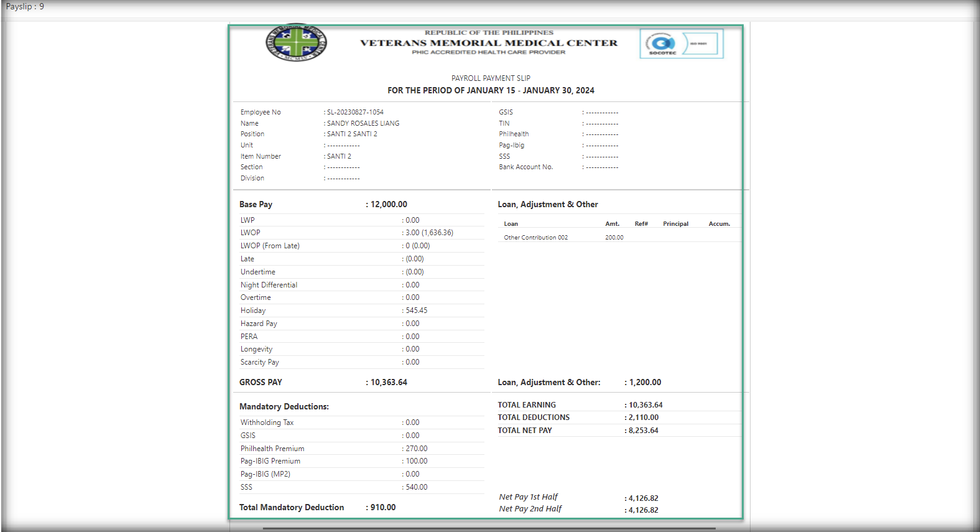Screen dimensions: 980x532
Task: Select the Other Contribution 002 loan row
Action: pos(535,238)
